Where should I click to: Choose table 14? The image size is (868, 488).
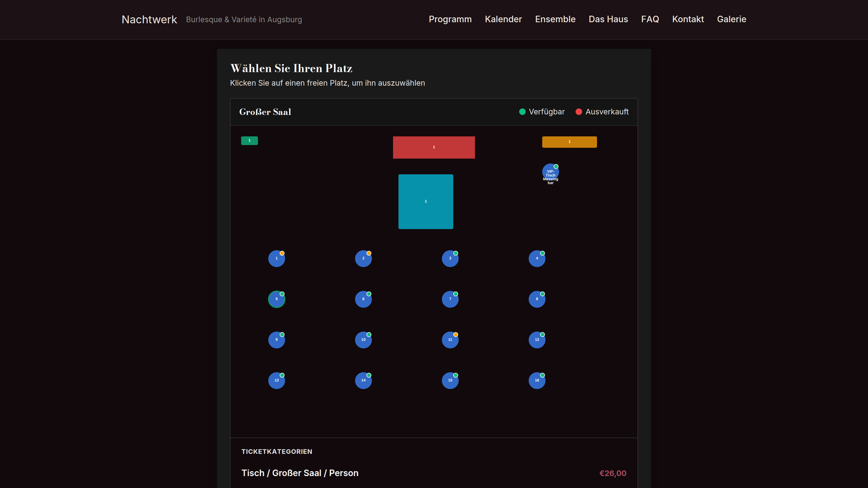click(x=363, y=381)
